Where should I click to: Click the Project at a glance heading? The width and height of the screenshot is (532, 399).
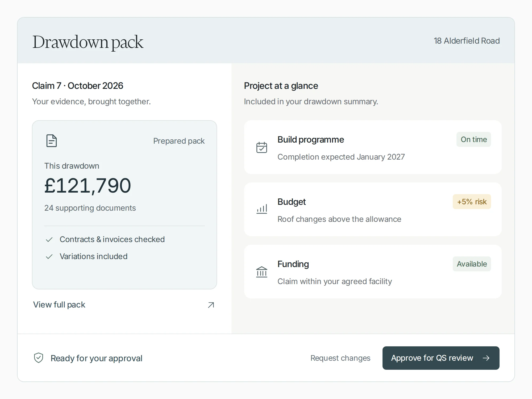click(281, 86)
